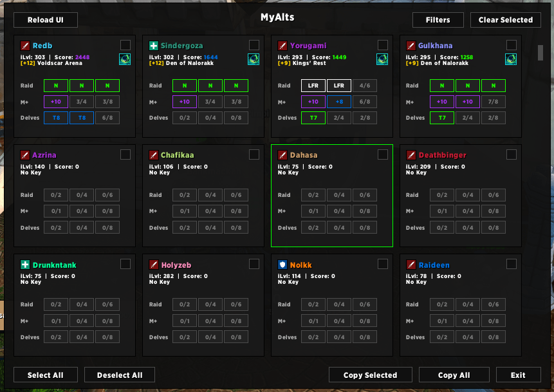
Task: Click Gulkhana's Delves T7 slot
Action: 442,118
